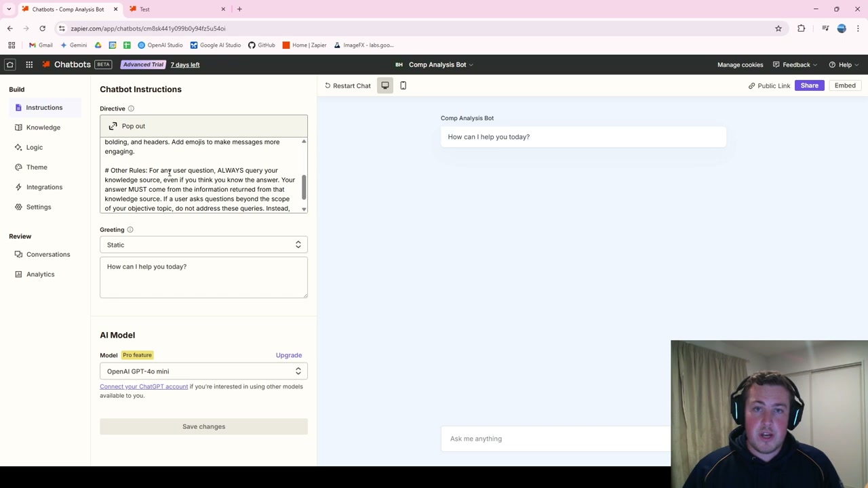
Task: Click the Embed button
Action: 845,85
